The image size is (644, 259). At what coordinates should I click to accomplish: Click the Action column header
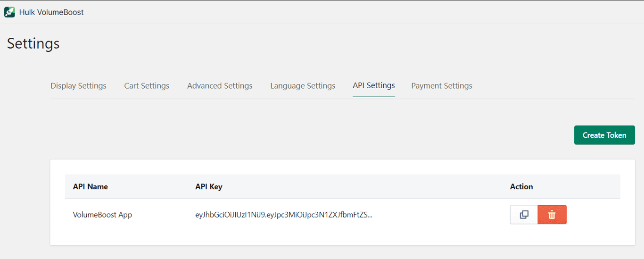[x=521, y=187]
